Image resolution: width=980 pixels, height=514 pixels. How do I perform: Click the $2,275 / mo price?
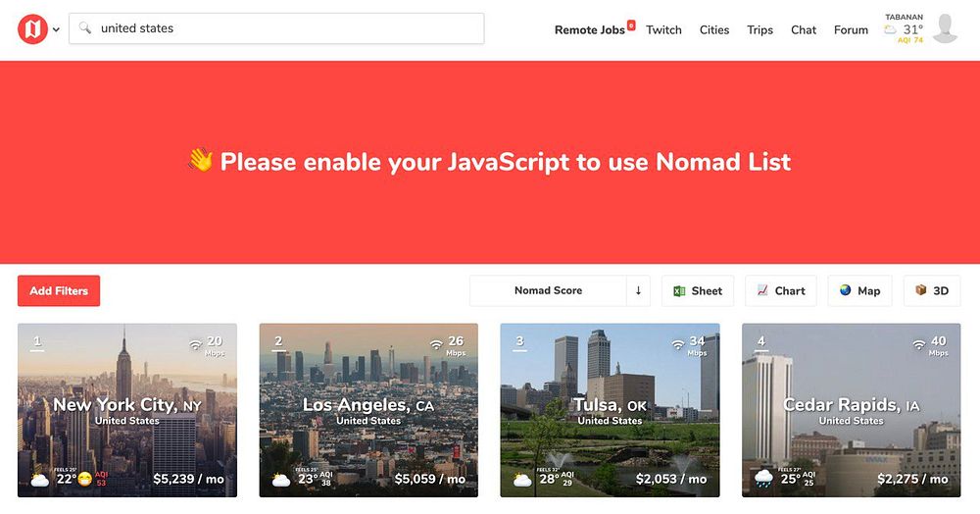(x=912, y=479)
